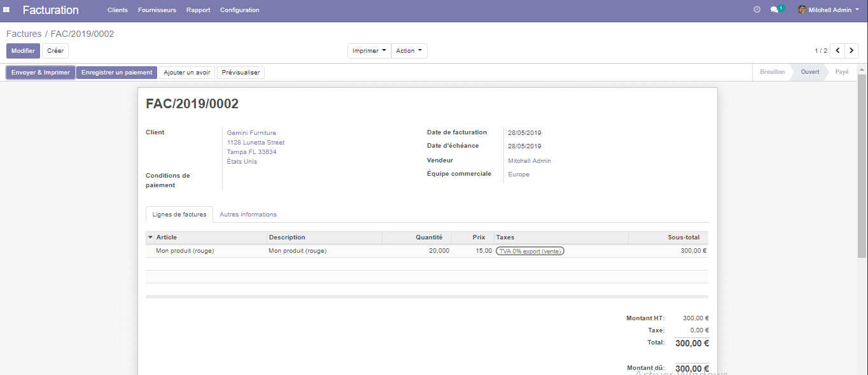Screen dimensions: 868x375
Task: Open the Gemini Furniture client link
Action: 251,133
